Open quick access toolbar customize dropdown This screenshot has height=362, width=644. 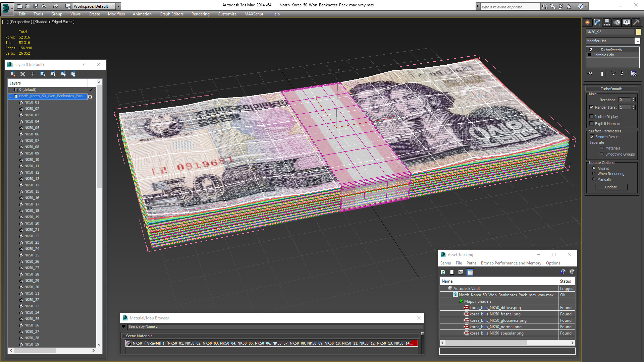pos(118,6)
